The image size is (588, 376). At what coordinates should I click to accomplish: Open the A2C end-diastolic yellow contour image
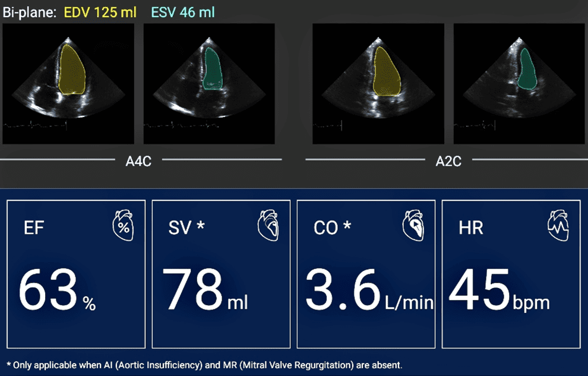click(378, 84)
